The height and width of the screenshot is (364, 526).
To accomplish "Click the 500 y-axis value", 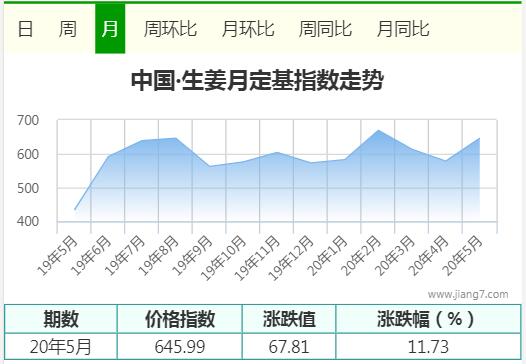I will [x=28, y=188].
